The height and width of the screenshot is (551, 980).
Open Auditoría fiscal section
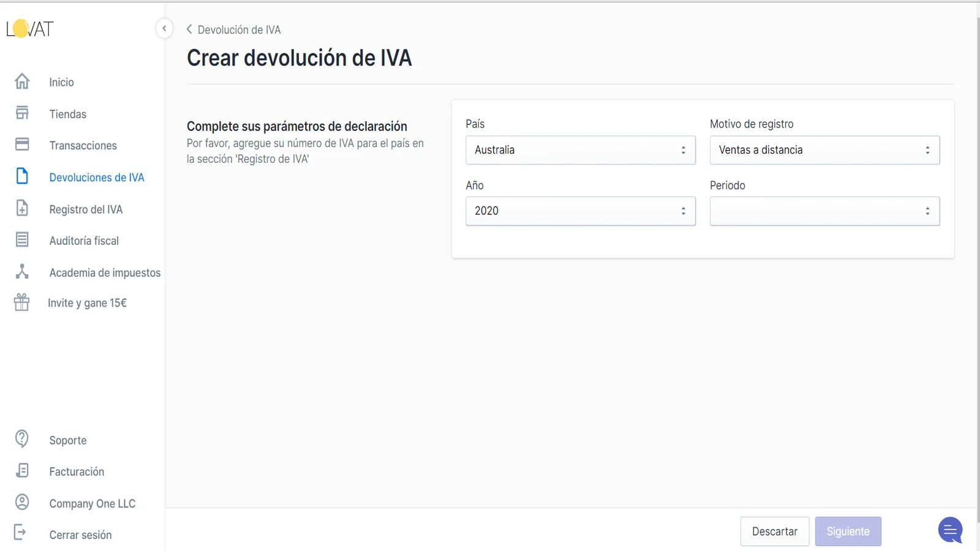point(84,241)
